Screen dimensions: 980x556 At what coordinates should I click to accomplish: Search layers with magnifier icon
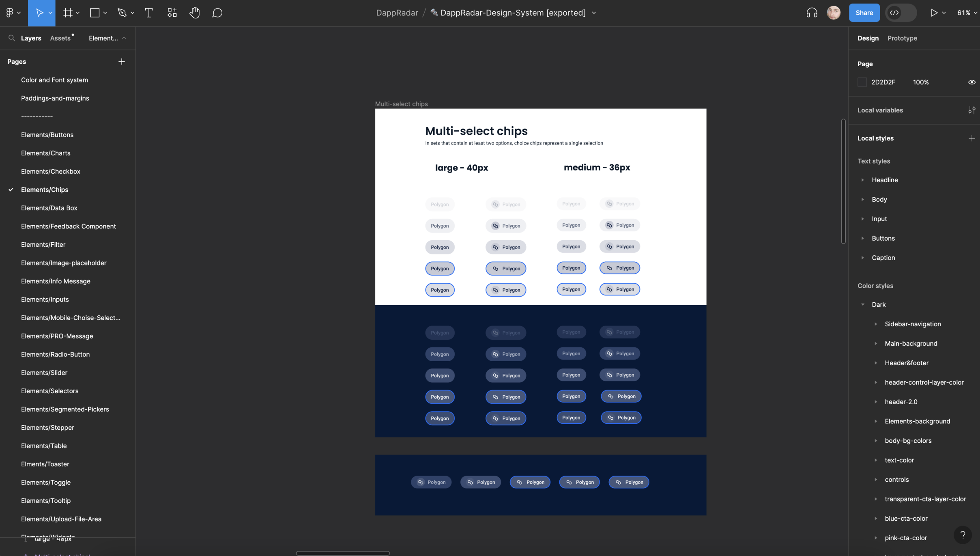coord(12,38)
